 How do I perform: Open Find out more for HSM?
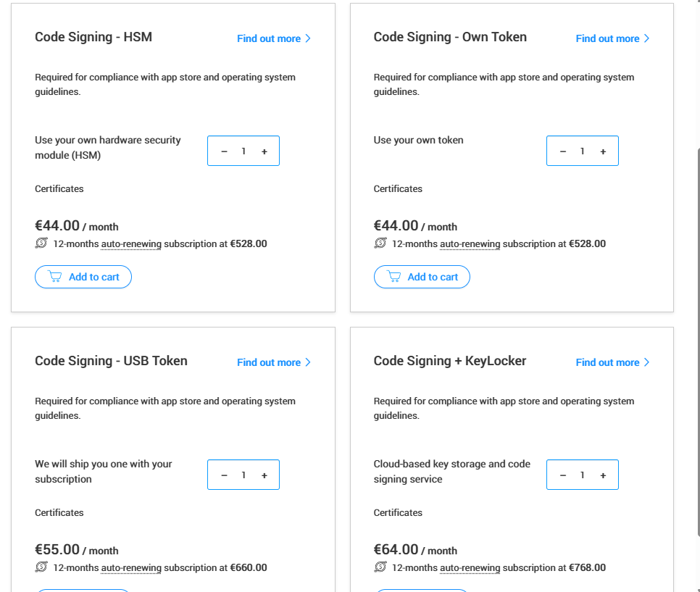coord(273,38)
